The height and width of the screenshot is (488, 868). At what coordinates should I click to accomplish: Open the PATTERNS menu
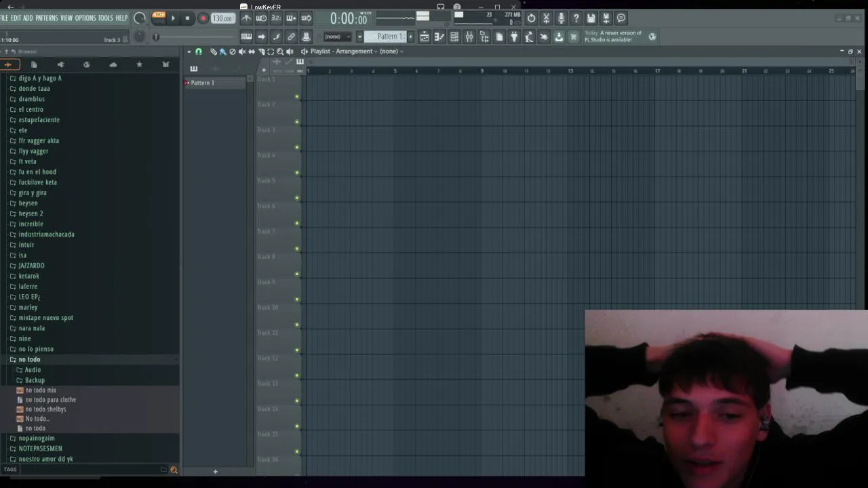point(47,18)
